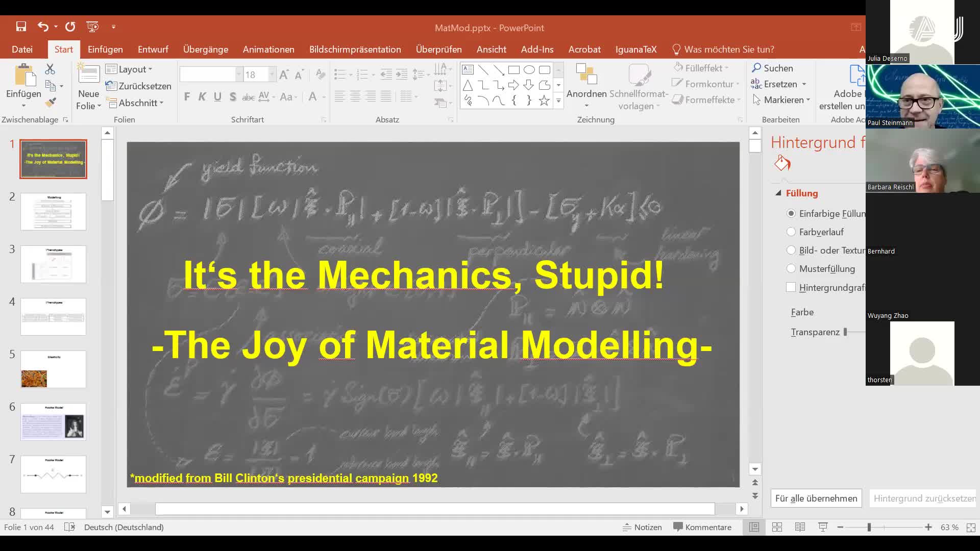Click the Suchen magnifier icon

click(x=756, y=68)
